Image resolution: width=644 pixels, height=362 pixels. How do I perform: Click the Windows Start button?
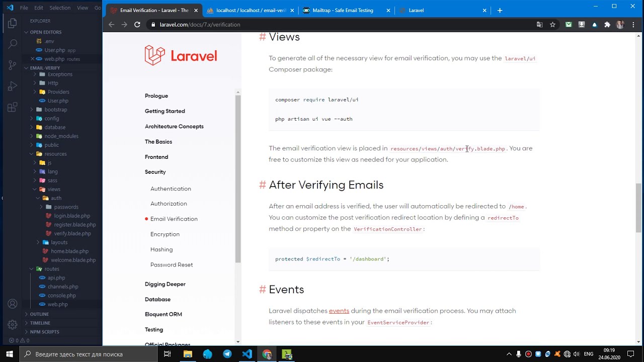[x=10, y=354]
